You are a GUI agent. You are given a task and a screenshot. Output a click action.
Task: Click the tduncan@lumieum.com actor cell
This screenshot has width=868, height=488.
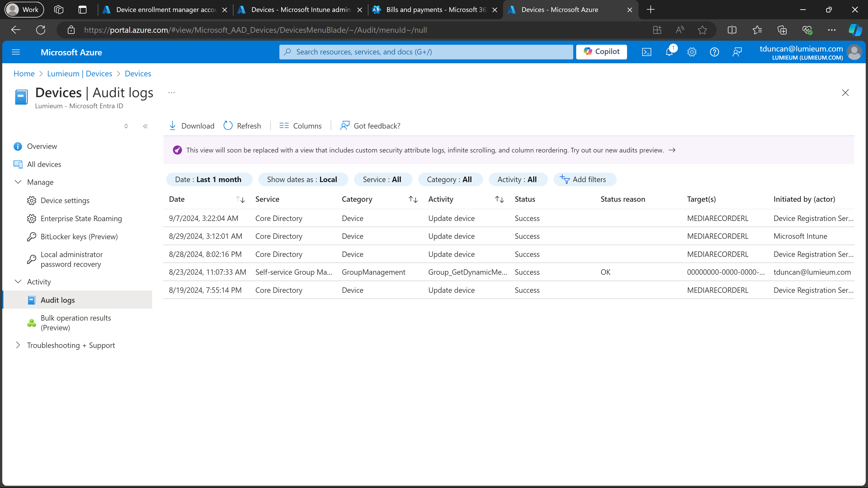812,272
